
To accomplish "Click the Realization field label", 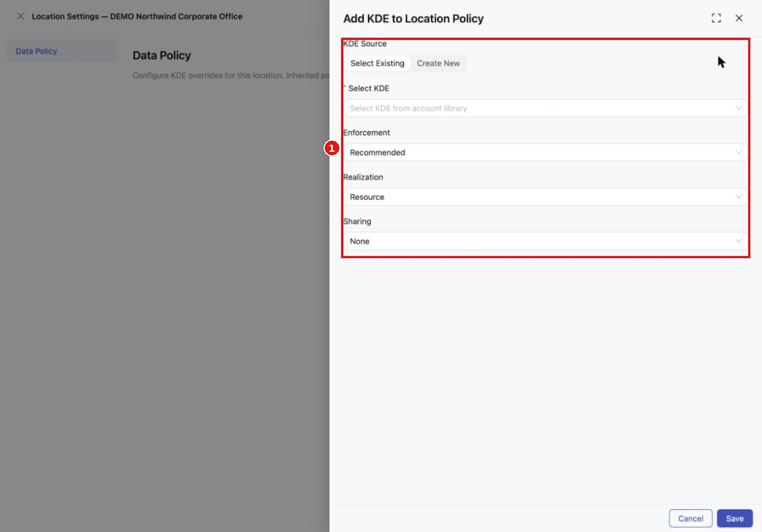I will [x=363, y=177].
